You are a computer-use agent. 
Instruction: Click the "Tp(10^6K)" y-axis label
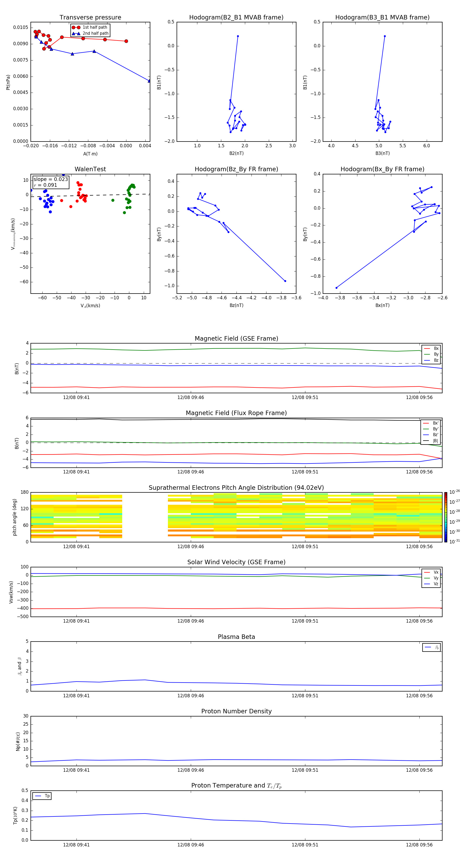pos(15,815)
